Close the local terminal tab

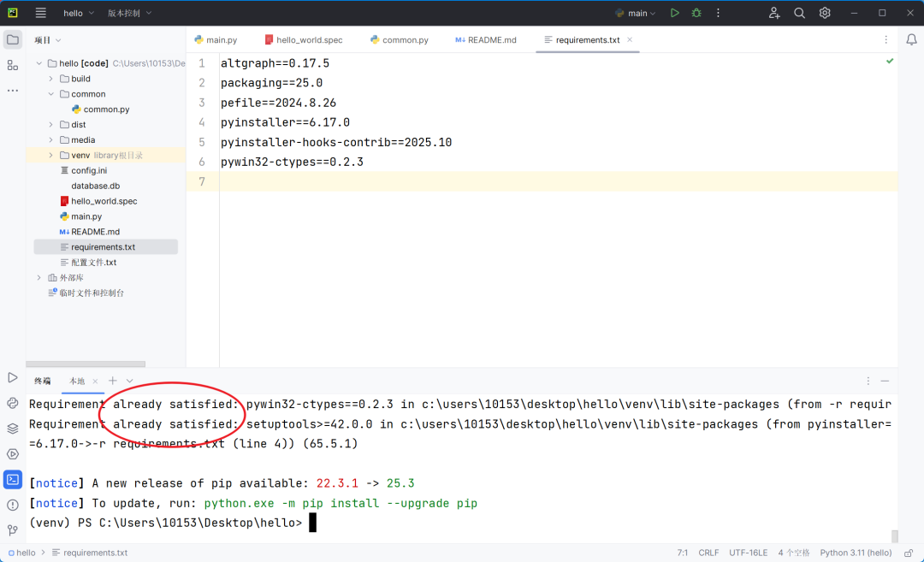95,382
